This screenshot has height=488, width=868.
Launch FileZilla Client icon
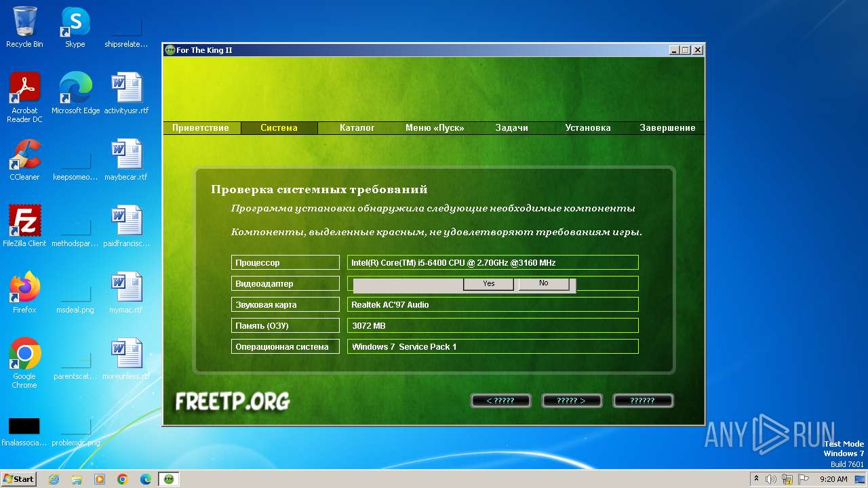(x=24, y=226)
